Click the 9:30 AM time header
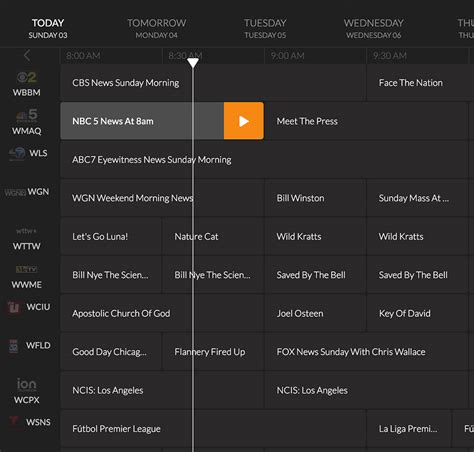The width and height of the screenshot is (474, 452). tap(390, 56)
